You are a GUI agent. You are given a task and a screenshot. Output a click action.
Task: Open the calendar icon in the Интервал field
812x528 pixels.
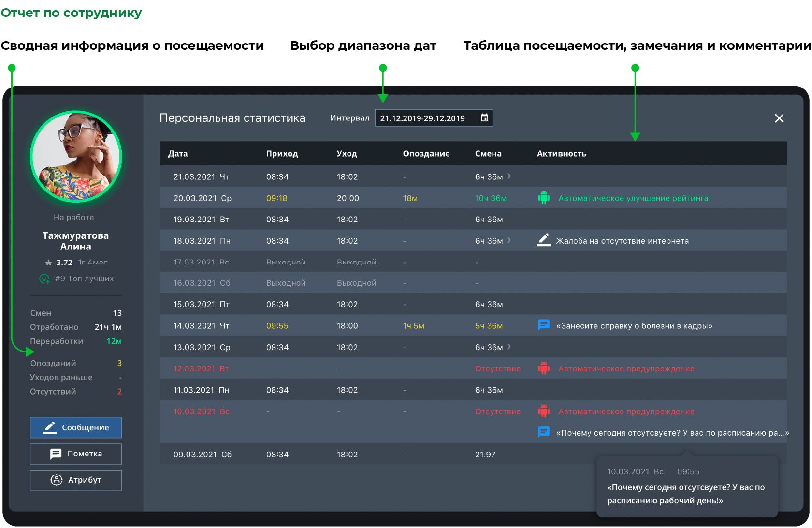tap(484, 117)
